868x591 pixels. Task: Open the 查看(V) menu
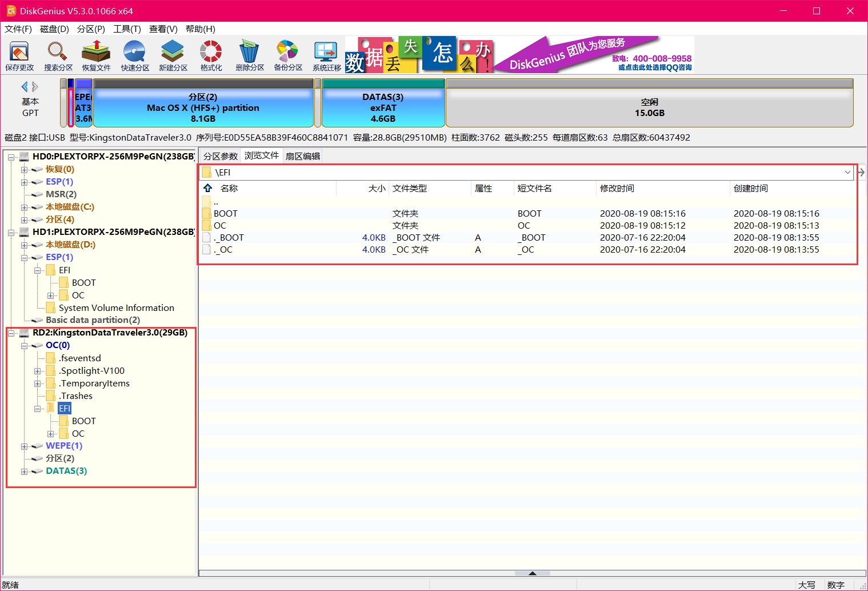coord(163,29)
